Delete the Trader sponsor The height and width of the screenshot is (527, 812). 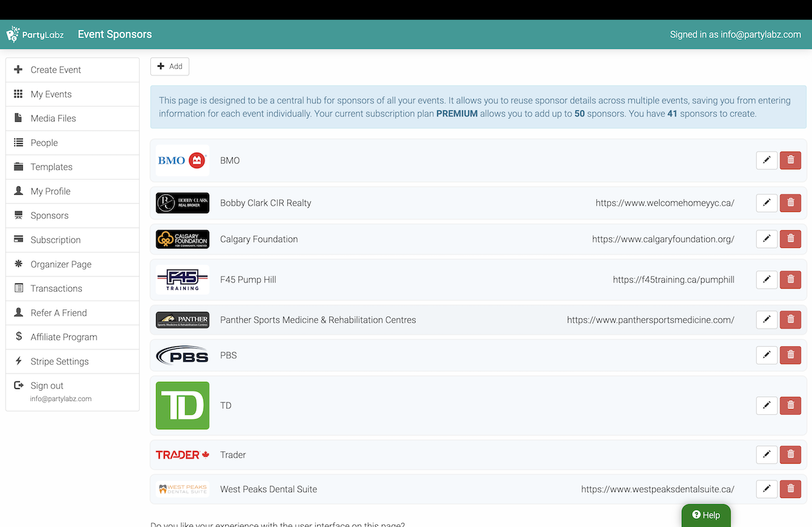tap(790, 455)
